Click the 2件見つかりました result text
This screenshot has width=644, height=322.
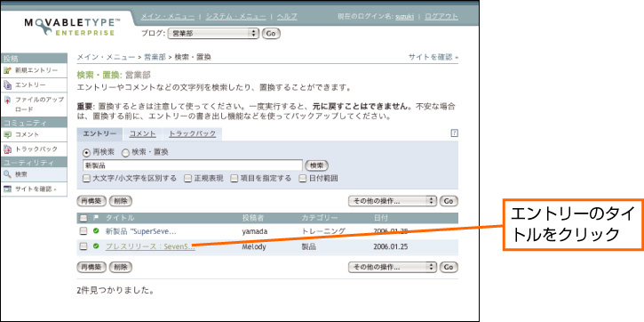(x=115, y=290)
